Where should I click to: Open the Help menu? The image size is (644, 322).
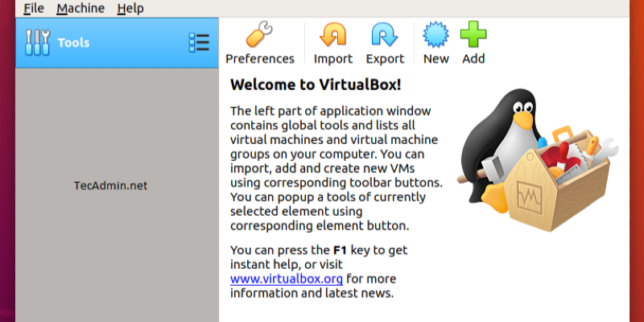click(130, 8)
